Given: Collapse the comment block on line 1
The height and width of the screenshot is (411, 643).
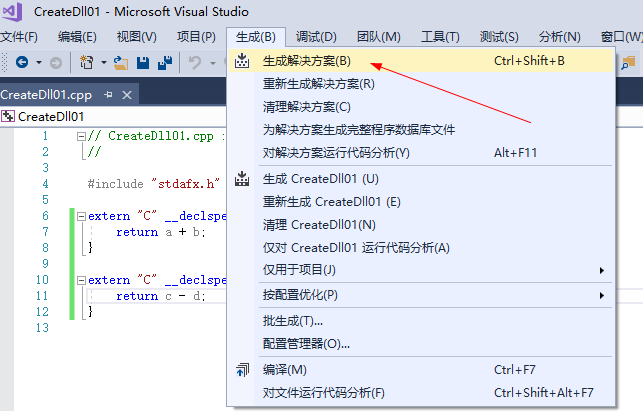Looking at the screenshot, I should coord(81,136).
